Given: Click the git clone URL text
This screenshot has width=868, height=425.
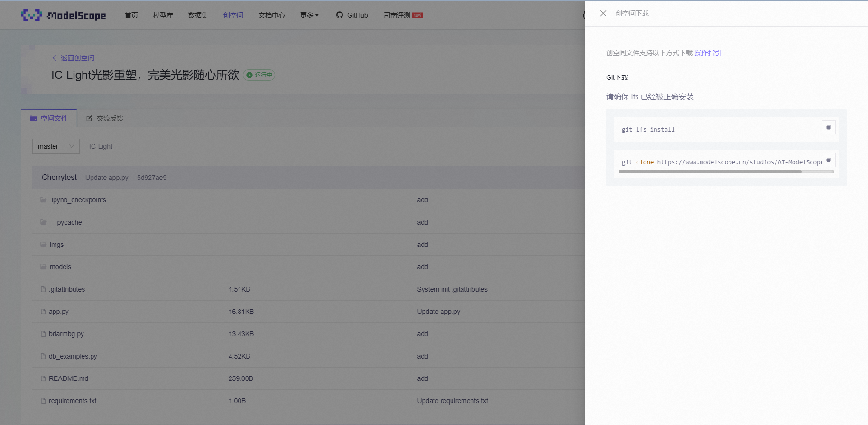Looking at the screenshot, I should coord(739,162).
